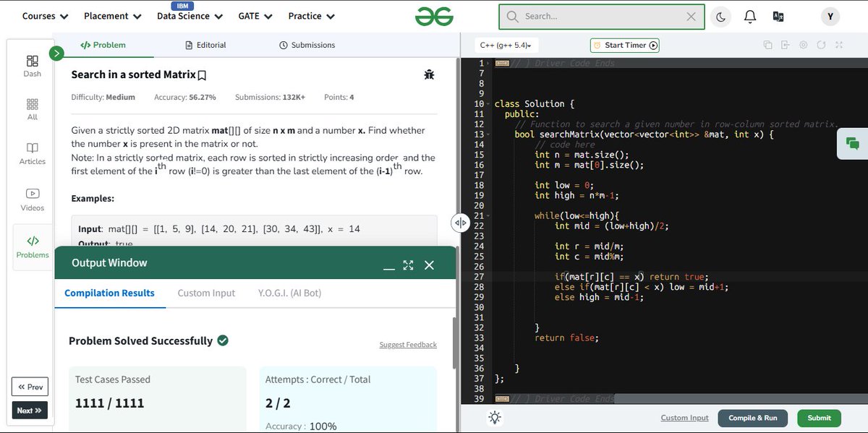Submit the solution
This screenshot has width=868, height=433.
coord(819,418)
